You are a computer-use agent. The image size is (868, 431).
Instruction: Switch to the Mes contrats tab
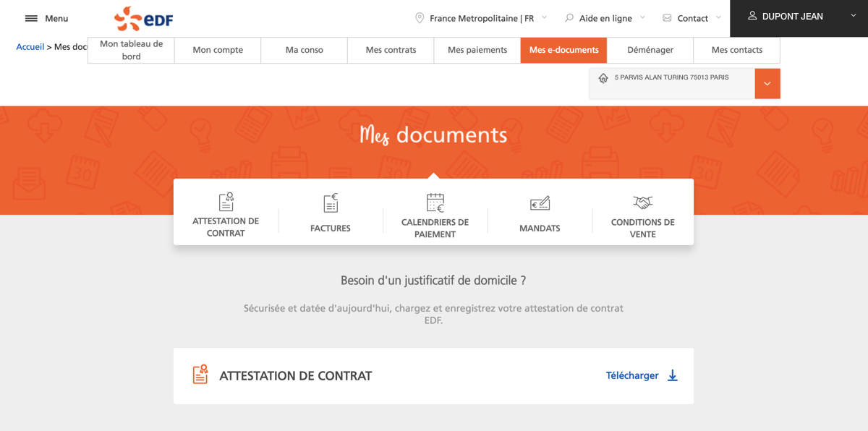pos(390,50)
